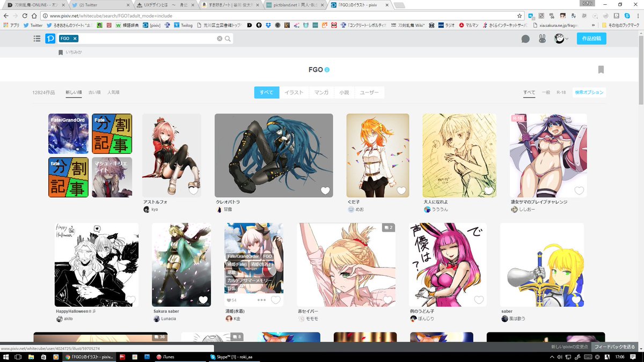The height and width of the screenshot is (362, 644).
Task: Open the saber artwork thumbnail
Action: [542, 265]
